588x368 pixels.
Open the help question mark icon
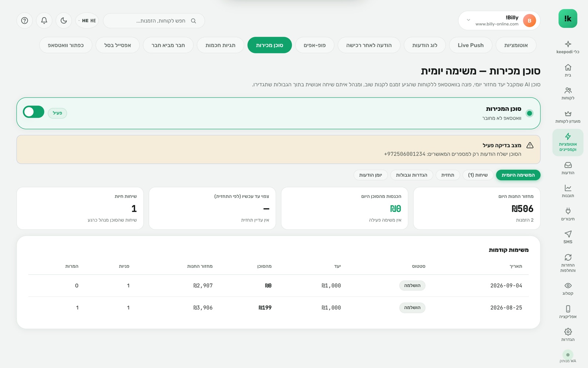(x=25, y=21)
